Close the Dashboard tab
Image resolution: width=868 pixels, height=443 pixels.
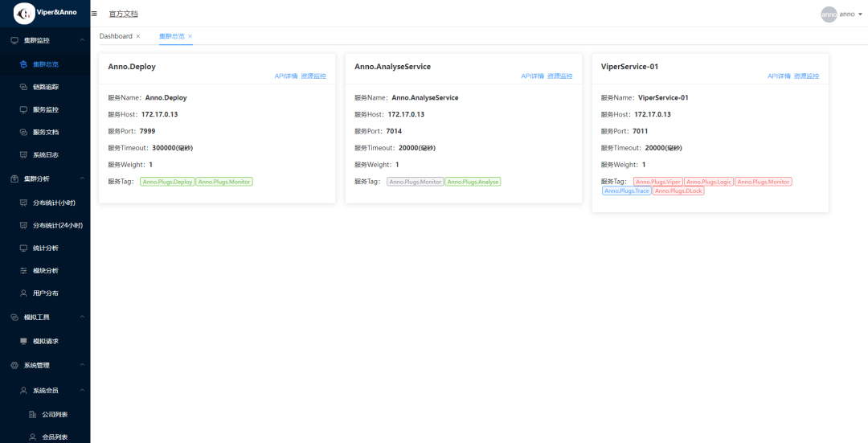pyautogui.click(x=138, y=36)
